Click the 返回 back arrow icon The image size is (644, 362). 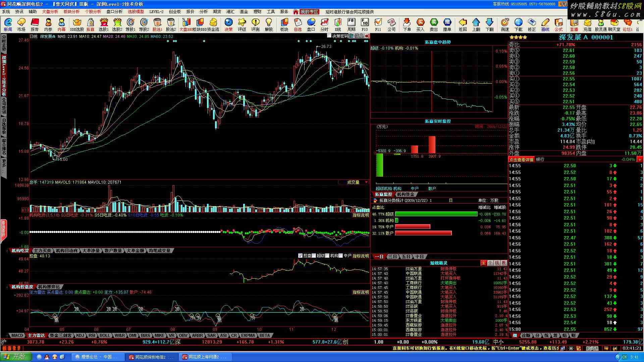point(463,25)
